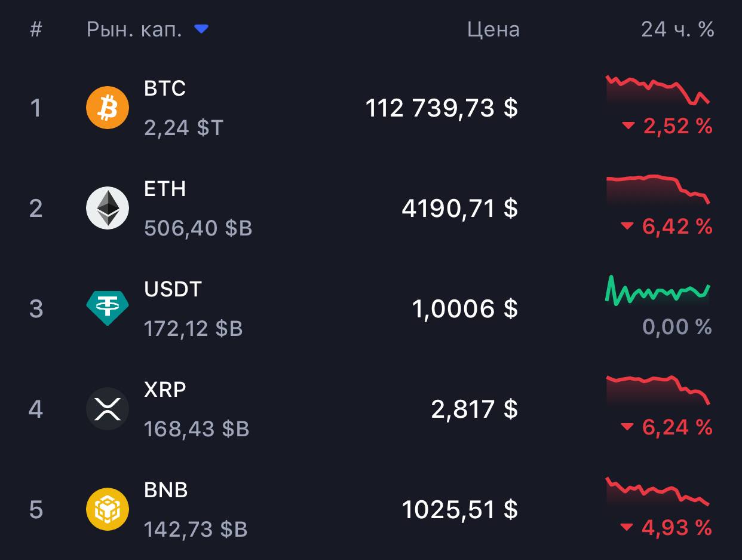Sort list by Цена column header
The width and height of the screenshot is (742, 560).
(493, 29)
